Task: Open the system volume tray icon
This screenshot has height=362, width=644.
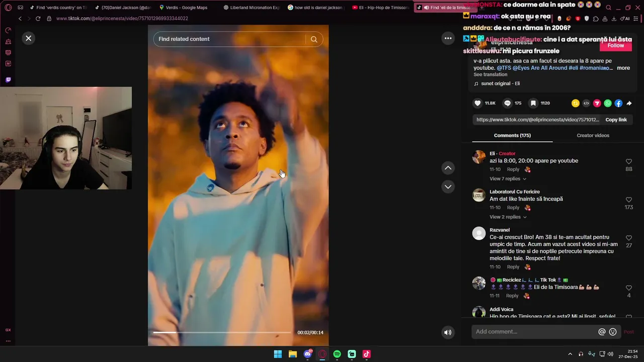Action: click(610, 354)
